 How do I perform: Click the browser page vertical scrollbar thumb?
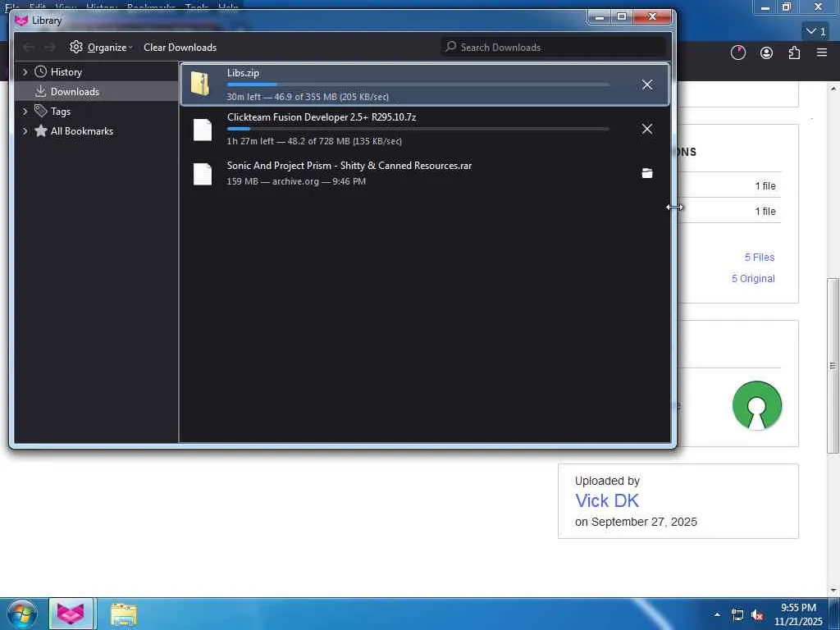(833, 366)
